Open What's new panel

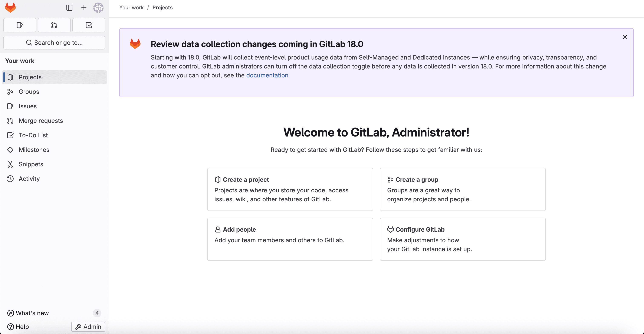click(54, 313)
